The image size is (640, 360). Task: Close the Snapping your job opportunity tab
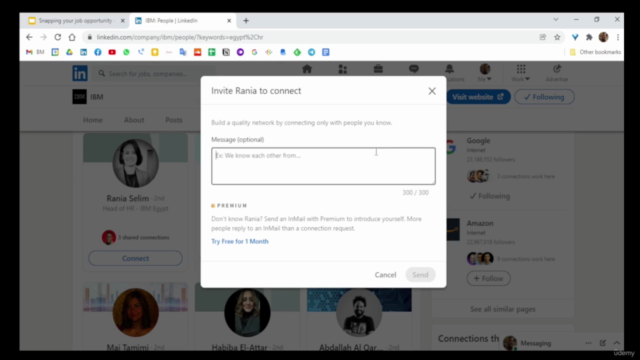122,20
